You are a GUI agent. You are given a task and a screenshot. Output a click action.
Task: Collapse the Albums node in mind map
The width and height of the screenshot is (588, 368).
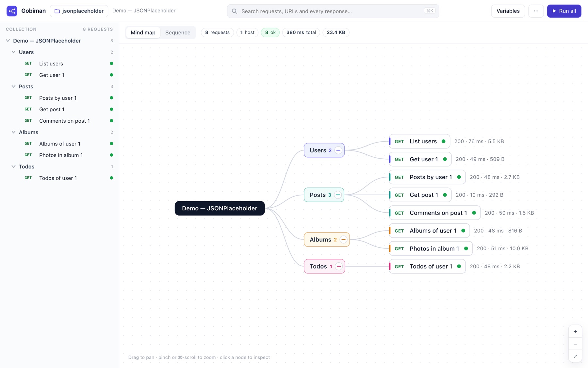[343, 239]
